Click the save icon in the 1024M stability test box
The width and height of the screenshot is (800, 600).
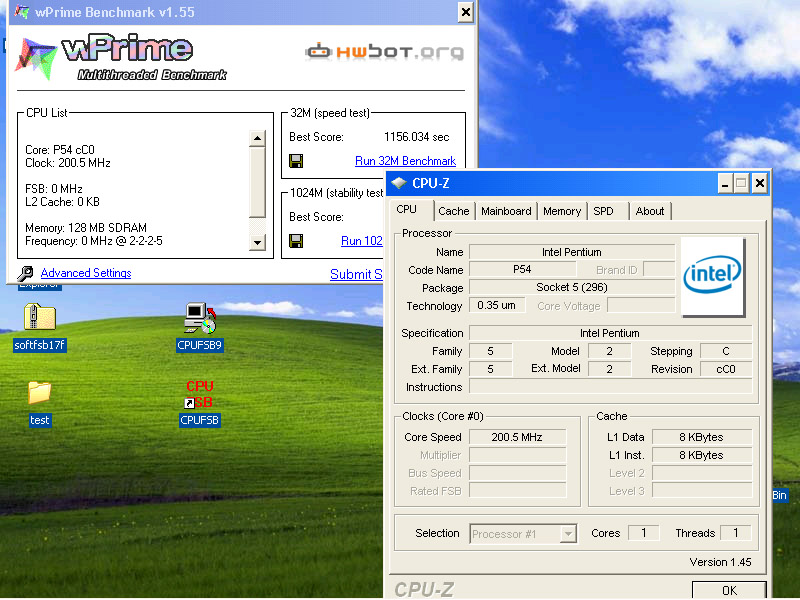click(x=296, y=241)
